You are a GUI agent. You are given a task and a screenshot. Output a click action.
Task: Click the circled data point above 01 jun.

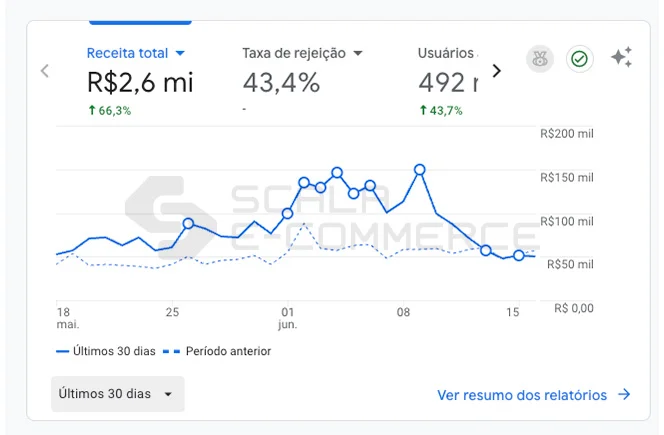(288, 213)
